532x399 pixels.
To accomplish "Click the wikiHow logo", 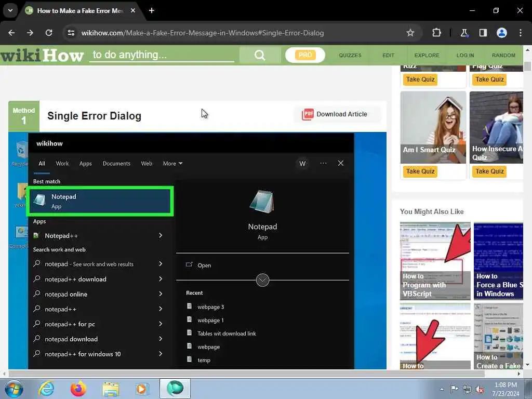I will click(x=42, y=55).
